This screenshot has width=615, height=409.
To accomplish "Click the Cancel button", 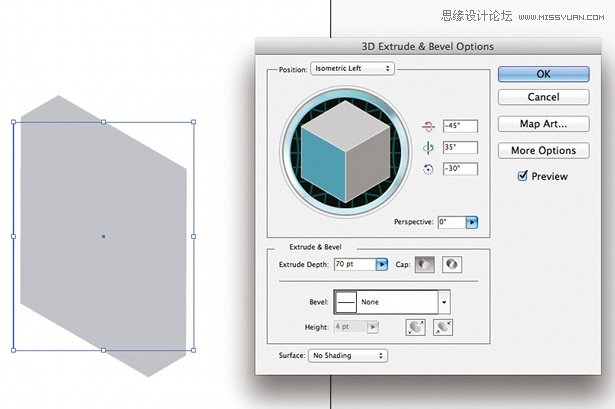I will pos(542,97).
